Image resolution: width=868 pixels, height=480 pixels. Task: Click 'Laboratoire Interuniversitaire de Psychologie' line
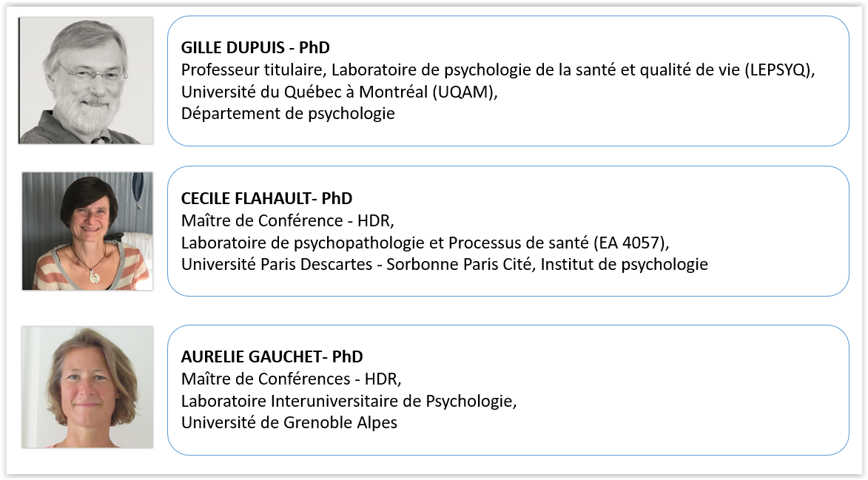click(x=348, y=401)
